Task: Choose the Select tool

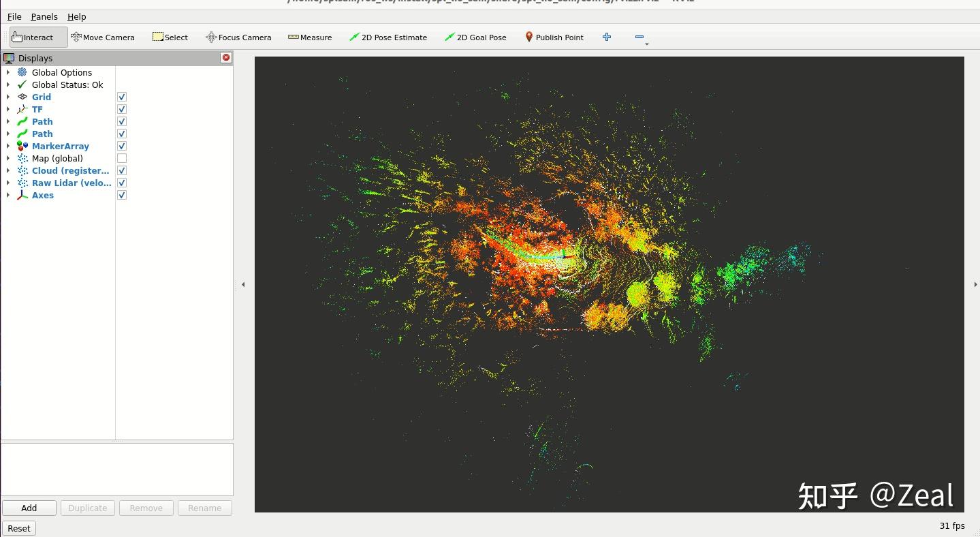Action: coord(170,37)
